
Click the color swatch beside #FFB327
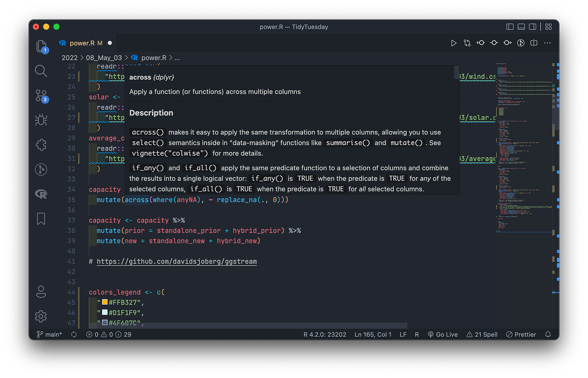tap(104, 302)
